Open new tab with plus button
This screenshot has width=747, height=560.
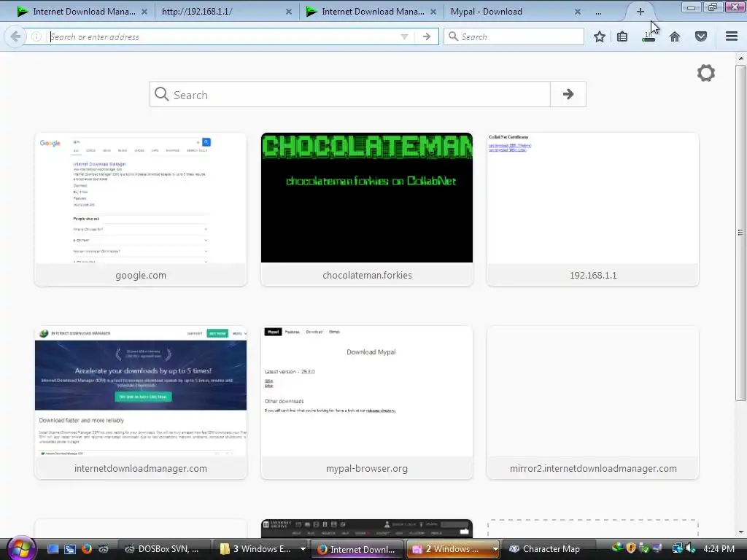click(640, 12)
